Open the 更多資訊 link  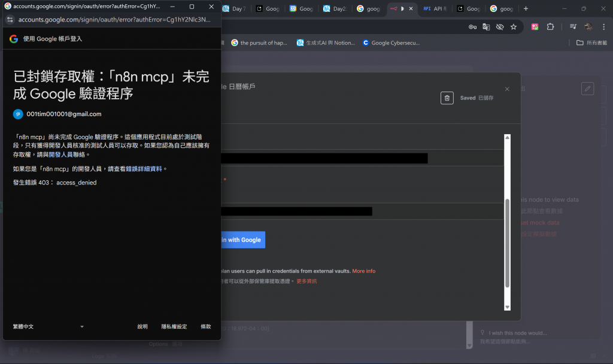[306, 281]
